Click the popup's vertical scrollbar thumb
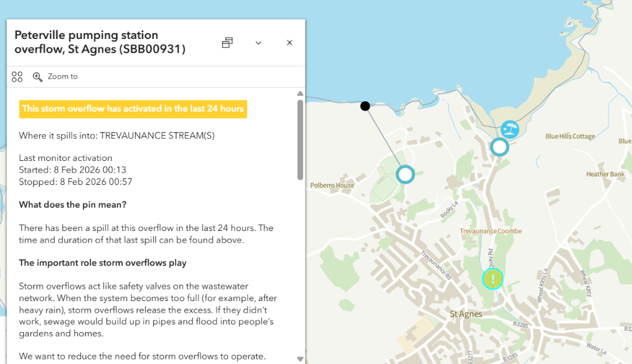The image size is (632, 364). coord(300,140)
